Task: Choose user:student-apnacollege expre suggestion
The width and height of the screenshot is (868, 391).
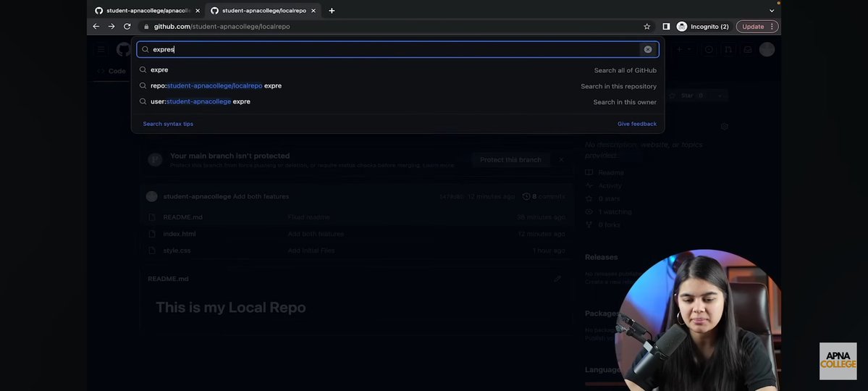Action: 397,102
